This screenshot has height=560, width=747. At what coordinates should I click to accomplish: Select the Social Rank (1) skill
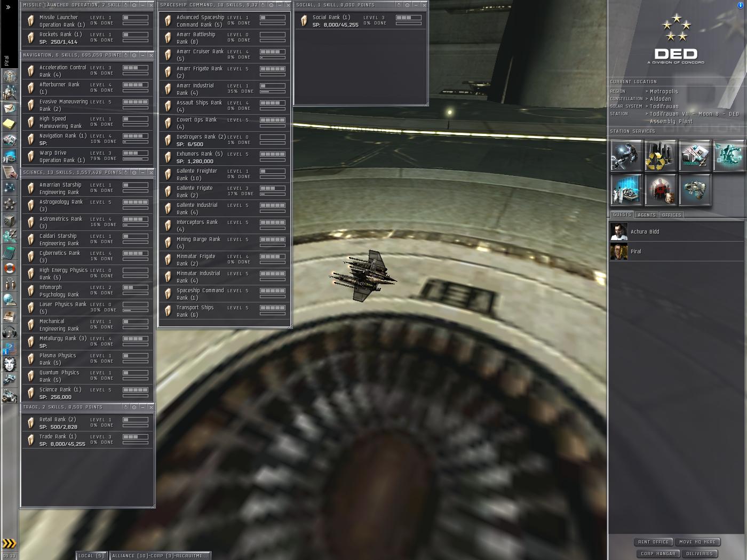(x=361, y=21)
